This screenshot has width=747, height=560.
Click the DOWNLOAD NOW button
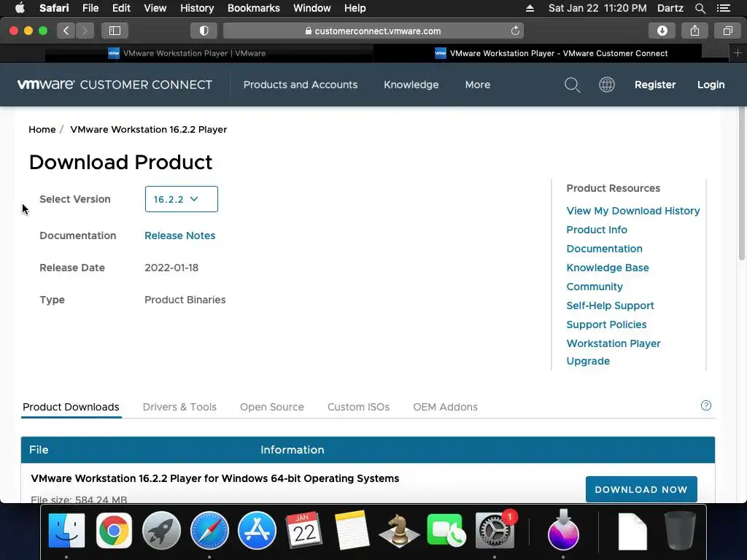[x=641, y=489]
